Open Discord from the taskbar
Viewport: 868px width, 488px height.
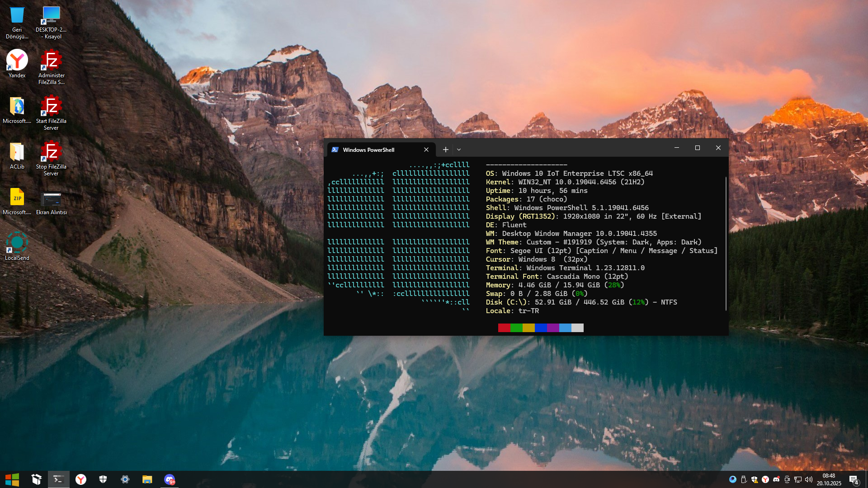point(170,479)
